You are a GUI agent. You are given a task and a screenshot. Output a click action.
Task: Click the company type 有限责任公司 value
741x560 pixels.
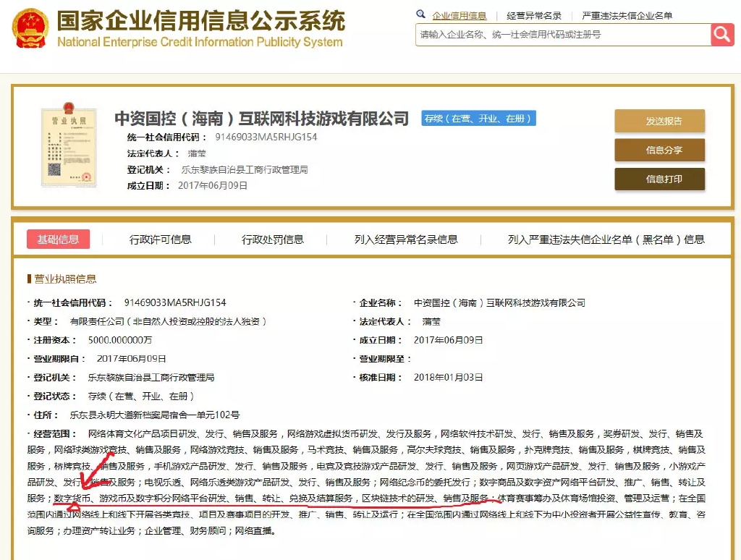point(168,321)
